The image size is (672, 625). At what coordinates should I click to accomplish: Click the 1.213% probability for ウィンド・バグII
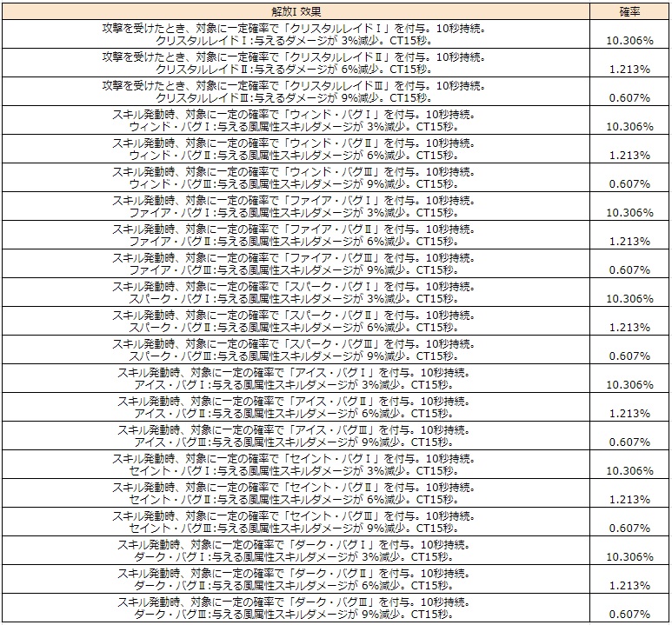630,155
